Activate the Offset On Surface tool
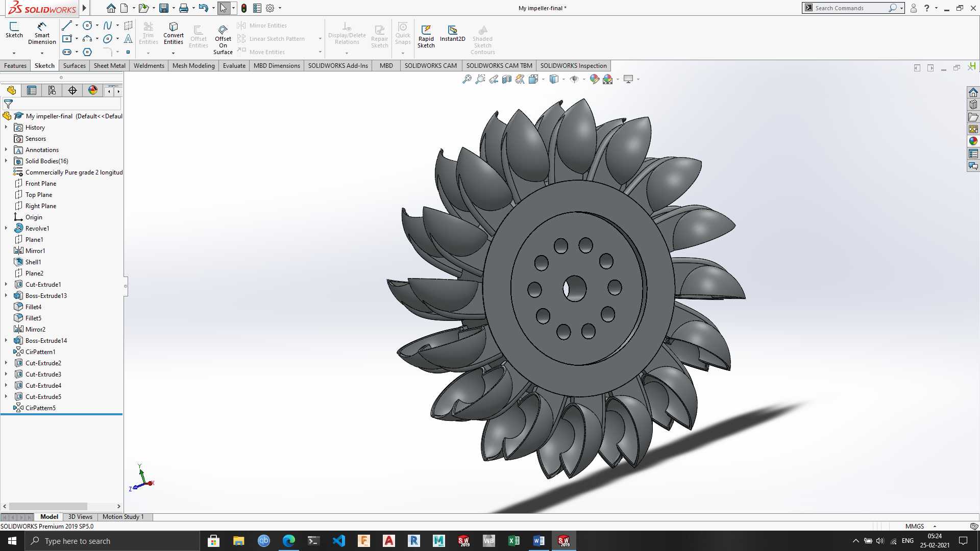The image size is (980, 551). pos(223,39)
